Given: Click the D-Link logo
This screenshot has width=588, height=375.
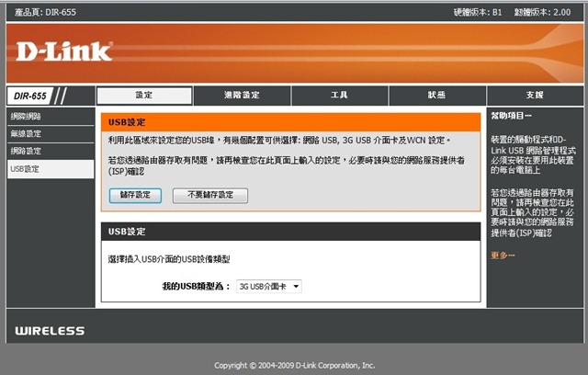Looking at the screenshot, I should tap(64, 51).
